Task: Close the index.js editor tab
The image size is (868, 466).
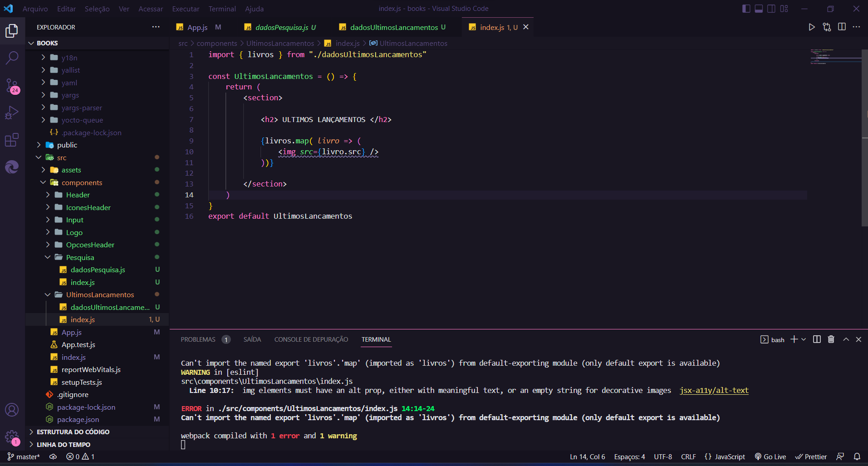Action: [x=526, y=27]
